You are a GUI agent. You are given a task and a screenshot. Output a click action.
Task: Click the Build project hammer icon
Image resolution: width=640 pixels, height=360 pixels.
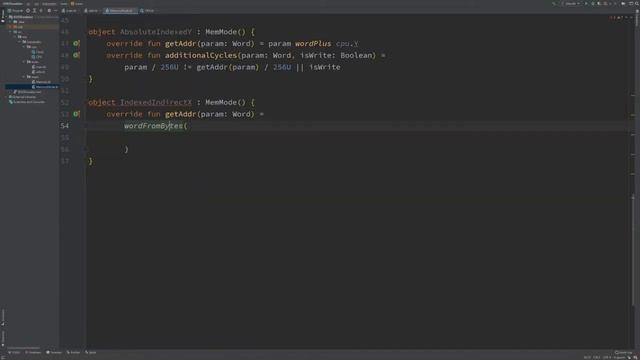554,4
